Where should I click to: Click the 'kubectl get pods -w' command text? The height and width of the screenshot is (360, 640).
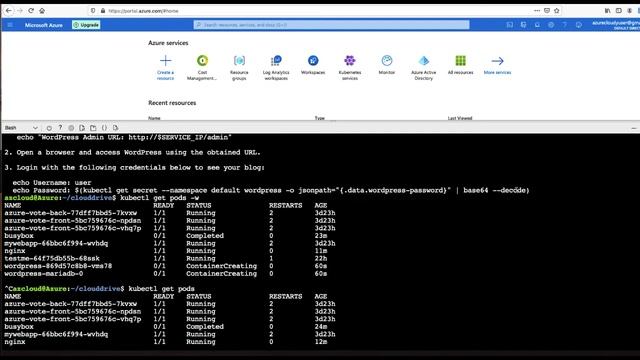point(160,198)
